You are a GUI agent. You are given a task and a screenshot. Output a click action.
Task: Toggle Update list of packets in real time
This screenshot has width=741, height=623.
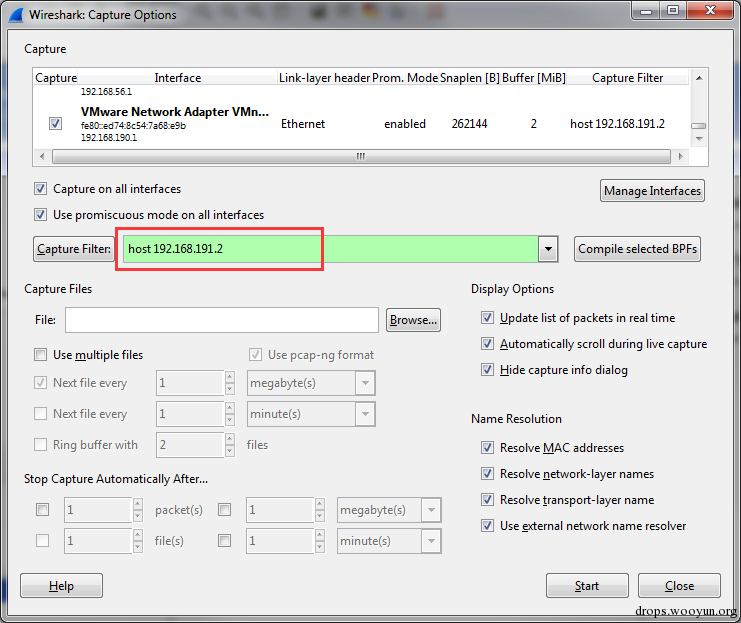[x=487, y=318]
